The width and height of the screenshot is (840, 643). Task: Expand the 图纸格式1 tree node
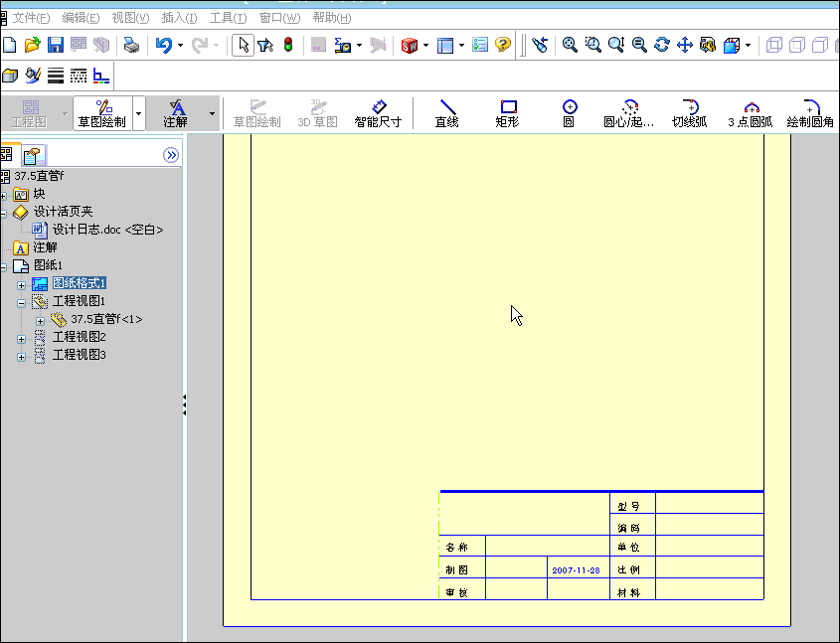pyautogui.click(x=22, y=285)
